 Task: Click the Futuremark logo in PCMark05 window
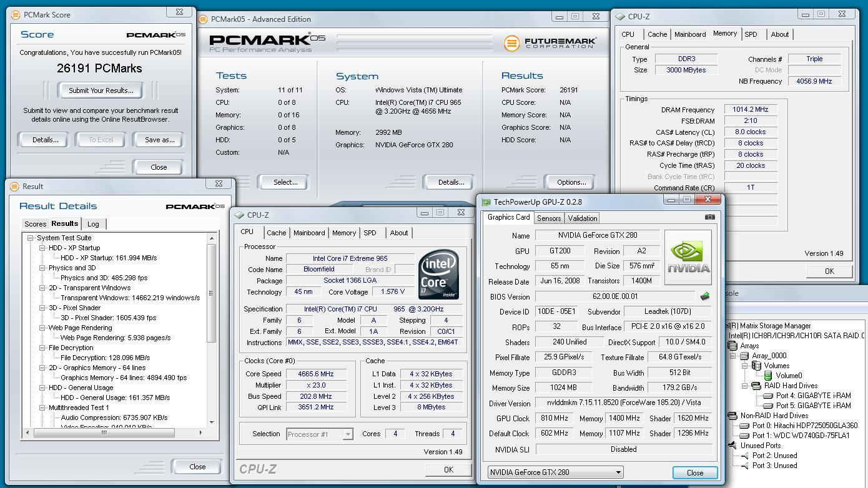(x=550, y=43)
